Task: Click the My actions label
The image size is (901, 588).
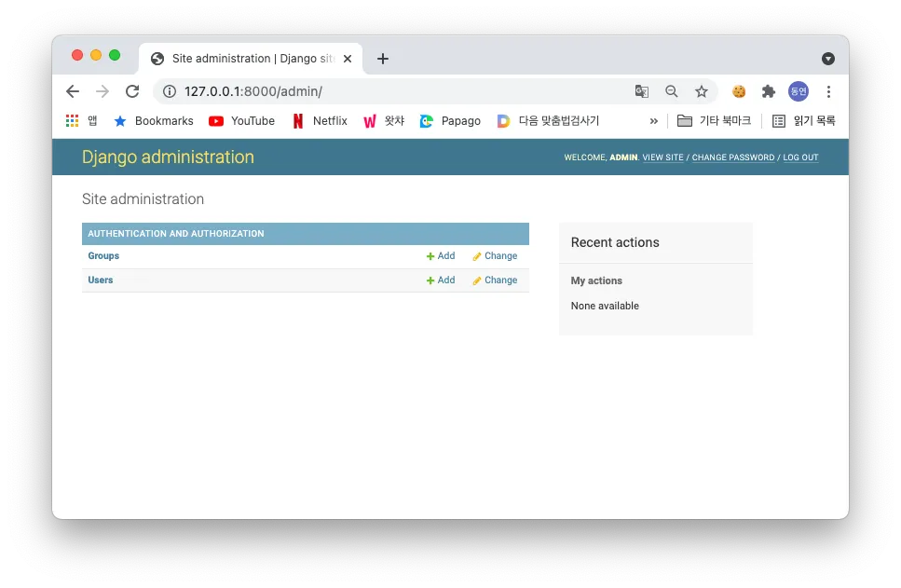Action: 596,280
